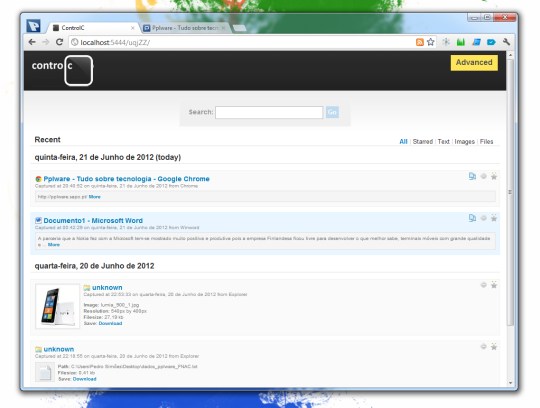Open a new browser tab

point(239,28)
